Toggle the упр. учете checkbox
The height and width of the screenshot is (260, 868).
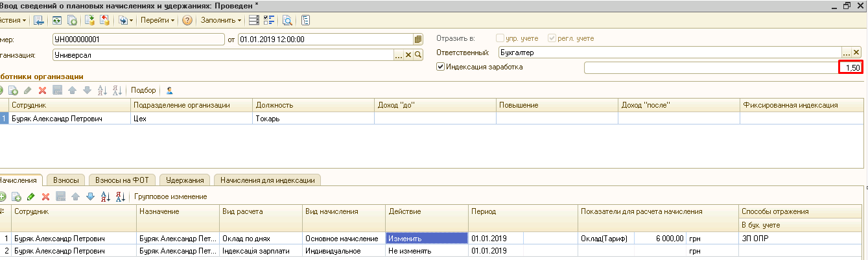500,38
